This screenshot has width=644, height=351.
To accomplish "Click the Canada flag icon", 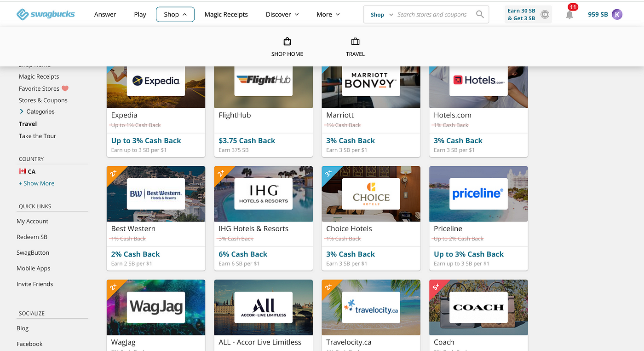I will [22, 171].
